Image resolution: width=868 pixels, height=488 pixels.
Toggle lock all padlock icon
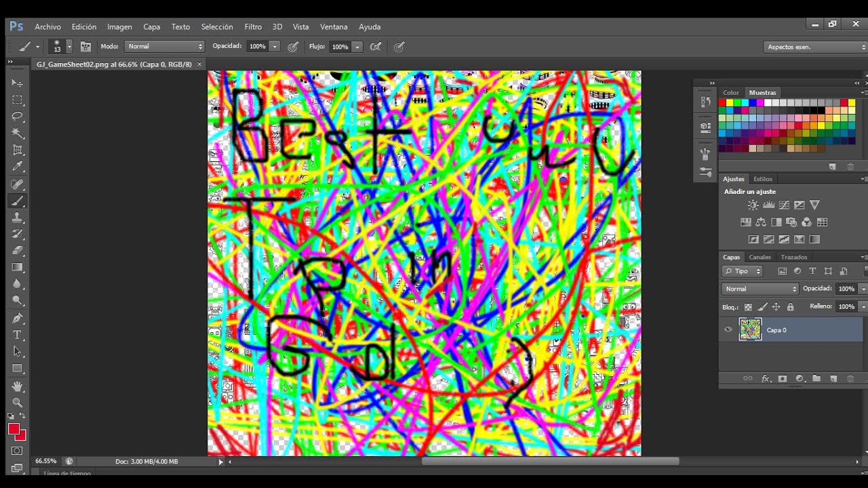(790, 307)
